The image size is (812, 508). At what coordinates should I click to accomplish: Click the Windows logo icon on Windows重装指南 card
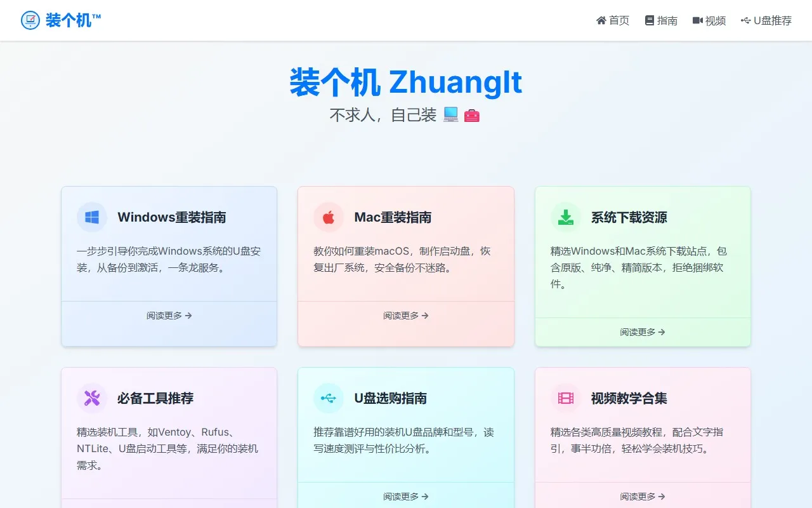pyautogui.click(x=91, y=217)
